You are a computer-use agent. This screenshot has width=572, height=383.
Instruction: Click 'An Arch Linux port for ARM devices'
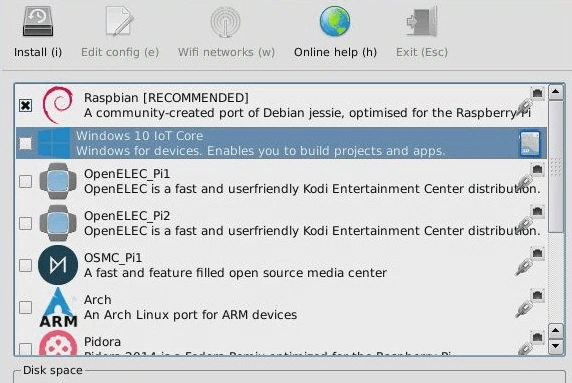point(190,315)
